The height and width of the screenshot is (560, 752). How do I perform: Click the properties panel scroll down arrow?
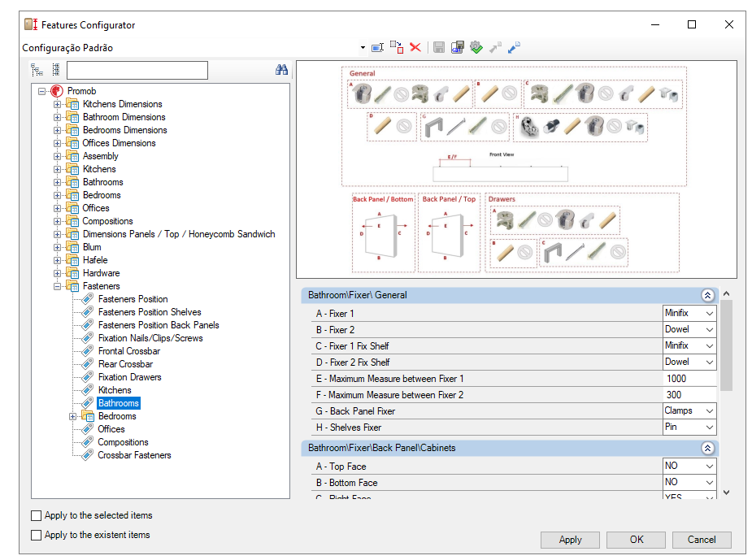[727, 493]
